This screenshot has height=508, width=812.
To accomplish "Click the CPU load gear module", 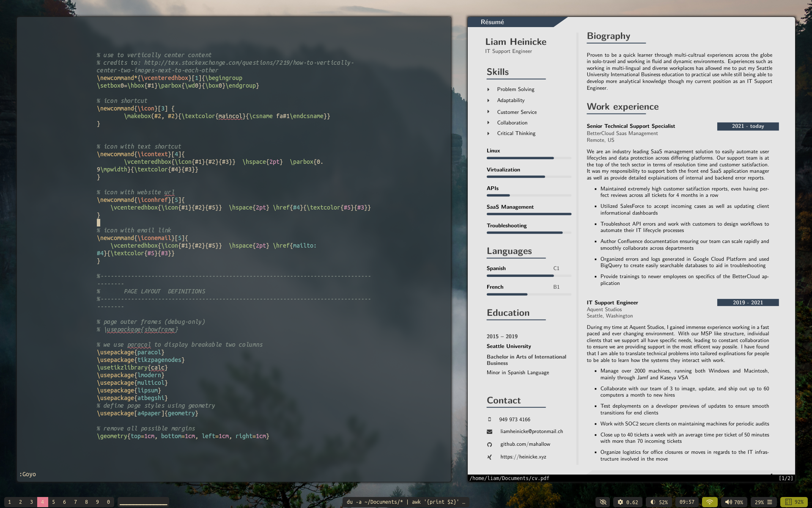I will [628, 502].
